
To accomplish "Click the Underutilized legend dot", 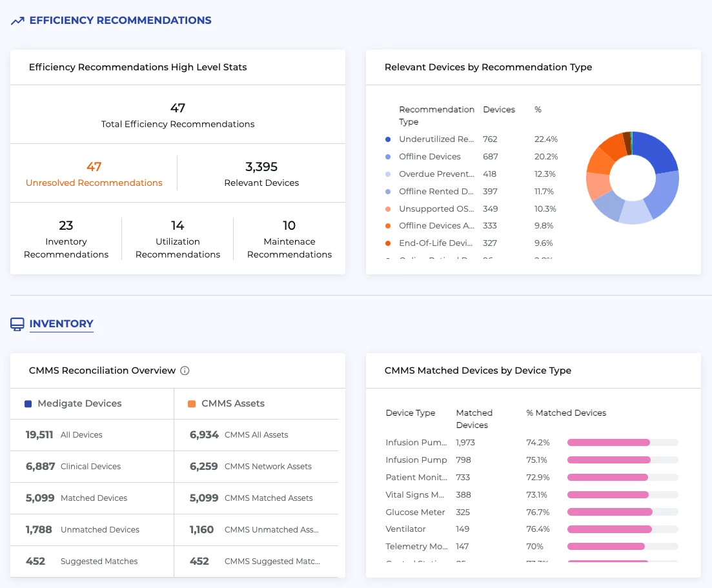I will click(388, 139).
